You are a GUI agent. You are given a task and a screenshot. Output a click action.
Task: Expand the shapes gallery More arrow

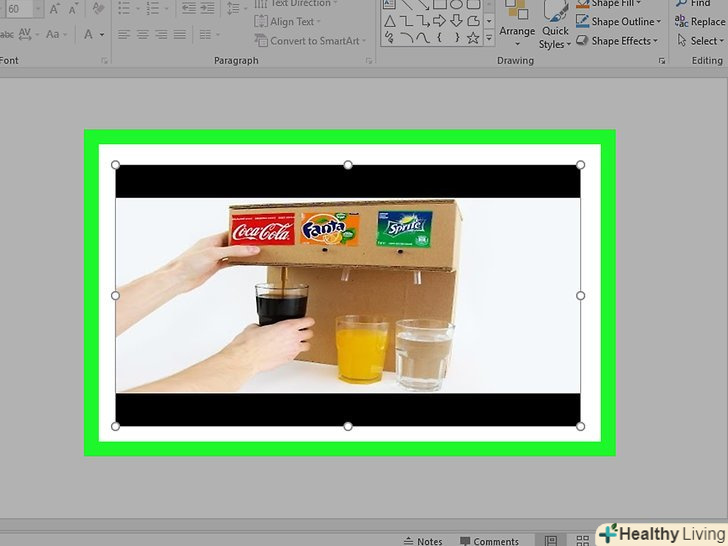(x=489, y=38)
